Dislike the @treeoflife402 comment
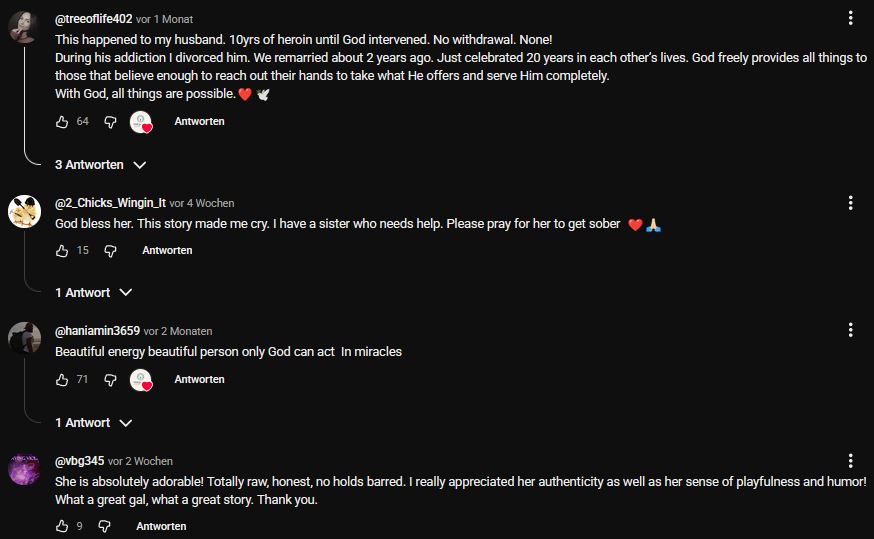 tap(110, 122)
